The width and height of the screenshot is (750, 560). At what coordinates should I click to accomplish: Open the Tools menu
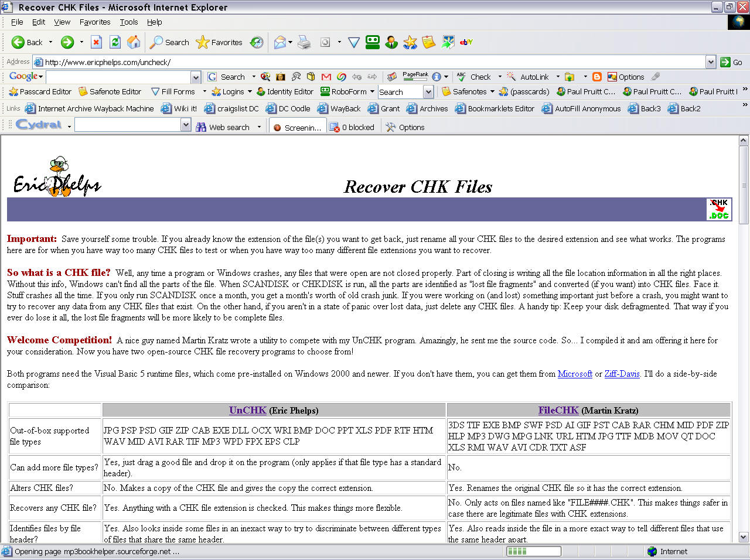[129, 22]
